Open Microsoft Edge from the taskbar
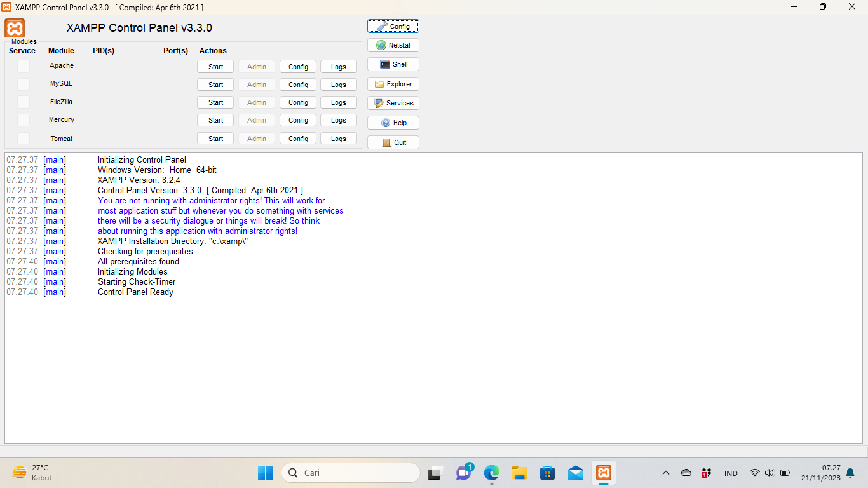Screen dimensions: 868x488 pyautogui.click(x=491, y=473)
